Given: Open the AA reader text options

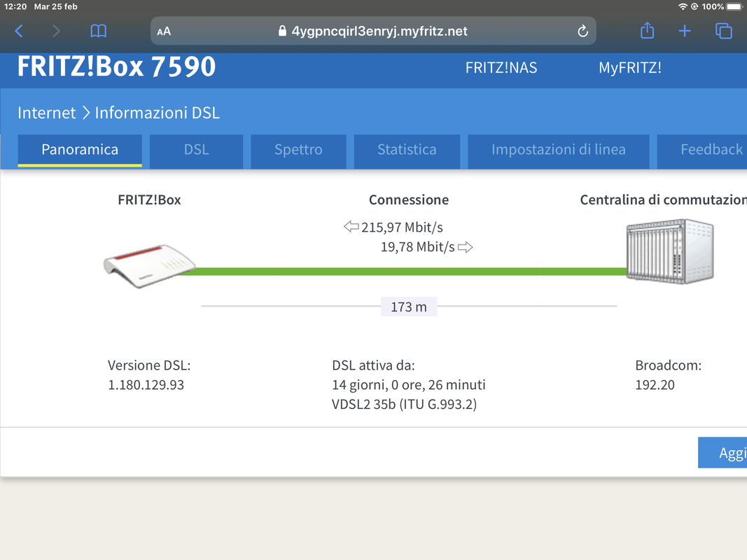Looking at the screenshot, I should pos(164,31).
